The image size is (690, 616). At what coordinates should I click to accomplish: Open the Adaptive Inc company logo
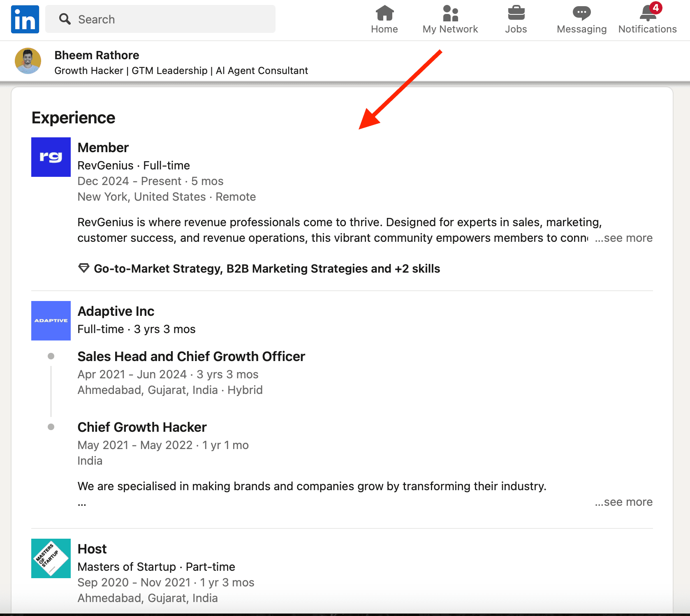point(51,321)
